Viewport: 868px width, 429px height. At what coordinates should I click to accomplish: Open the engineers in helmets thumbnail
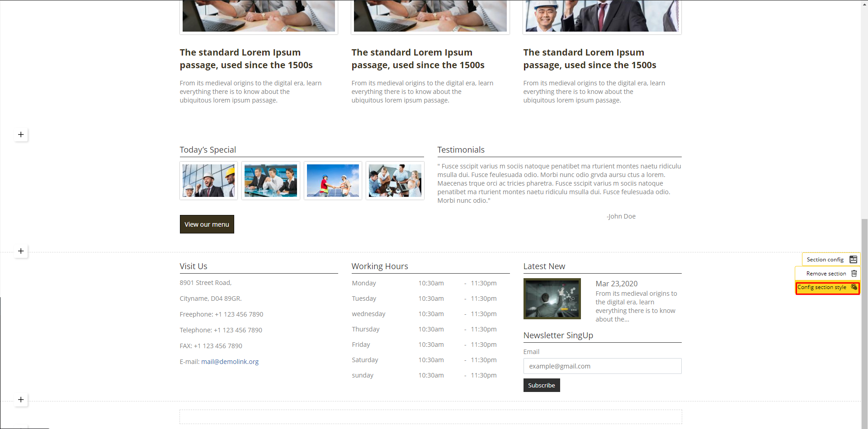point(208,181)
